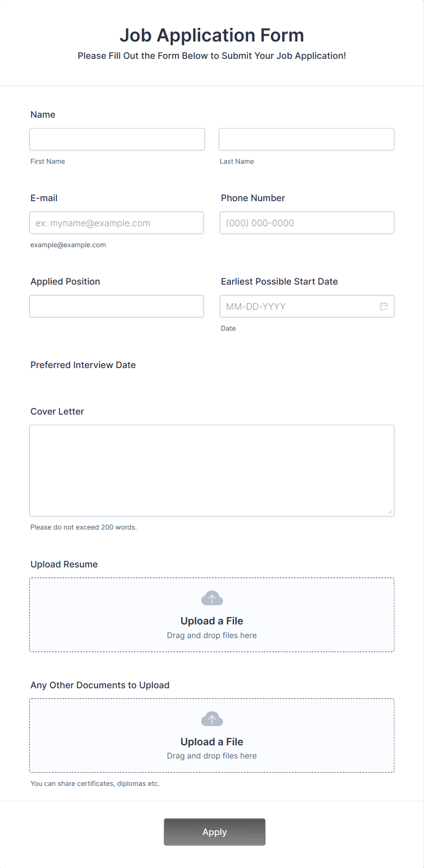Viewport: 424px width, 868px height.
Task: Click "Drag and drop files here" in other documents upload
Action: [212, 756]
